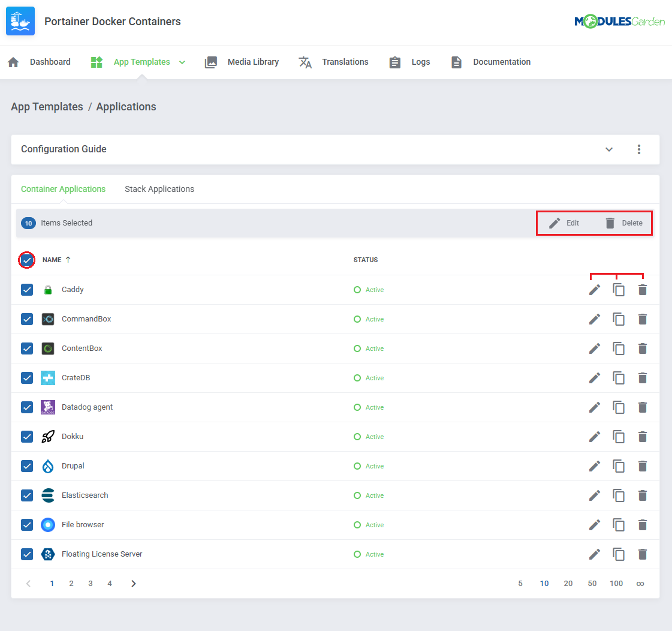Image resolution: width=672 pixels, height=631 pixels.
Task: Edit the Dokku application
Action: (x=595, y=437)
